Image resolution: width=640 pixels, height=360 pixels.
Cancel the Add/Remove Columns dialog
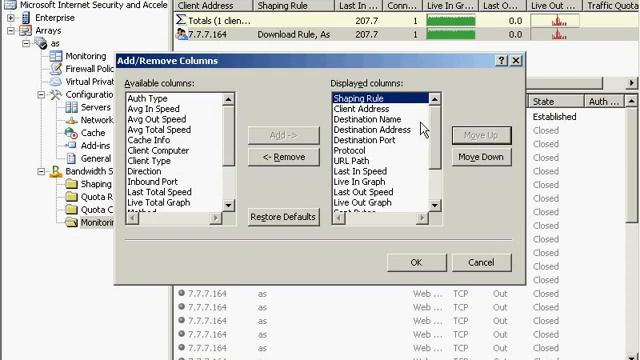coord(481,262)
